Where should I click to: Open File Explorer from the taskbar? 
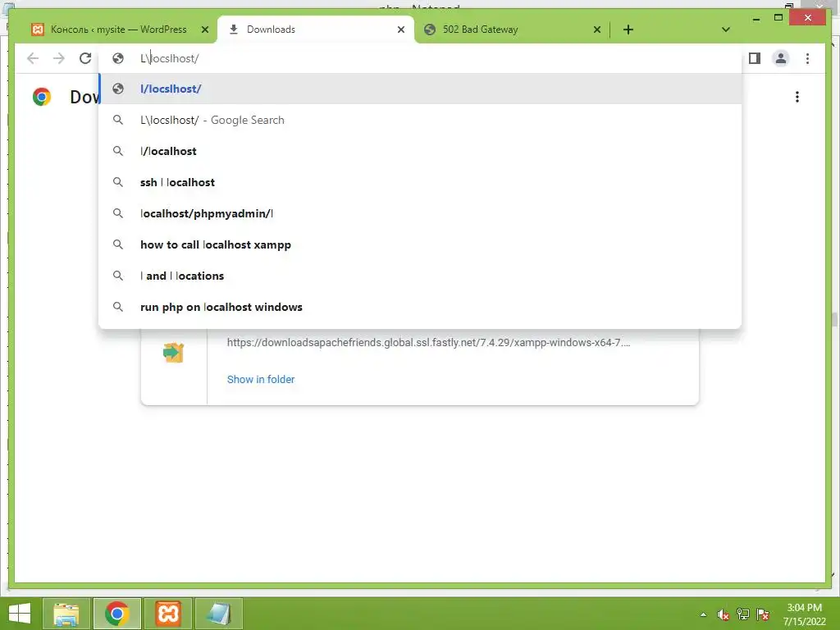pyautogui.click(x=66, y=614)
